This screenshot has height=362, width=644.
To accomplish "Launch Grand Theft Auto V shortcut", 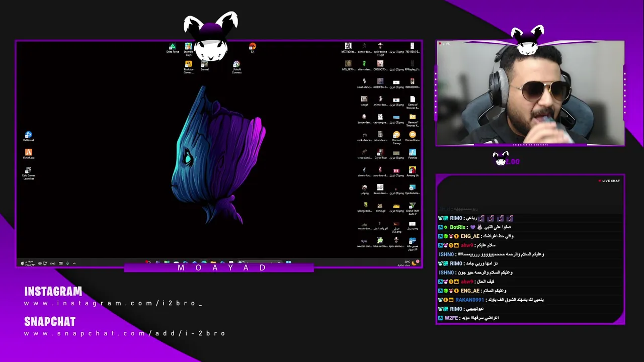I will click(413, 209).
